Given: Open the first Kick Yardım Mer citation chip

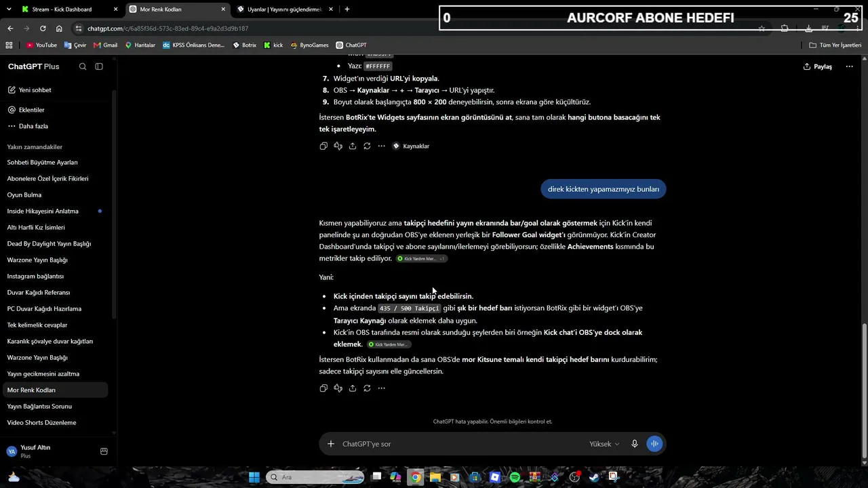Looking at the screenshot, I should (x=421, y=259).
